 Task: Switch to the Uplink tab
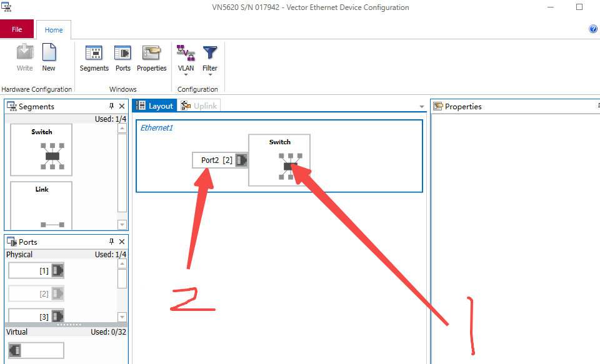[x=199, y=106]
